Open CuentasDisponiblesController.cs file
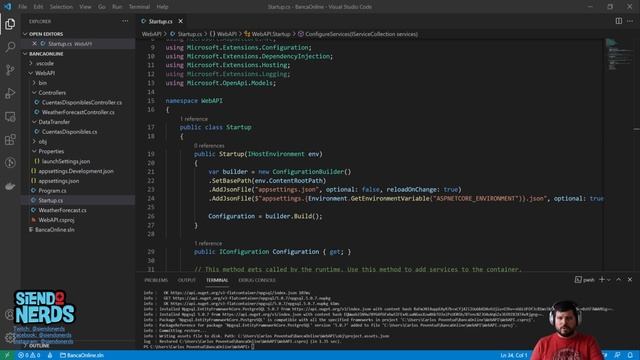Screen dimensions: 640x360 (x=78, y=102)
